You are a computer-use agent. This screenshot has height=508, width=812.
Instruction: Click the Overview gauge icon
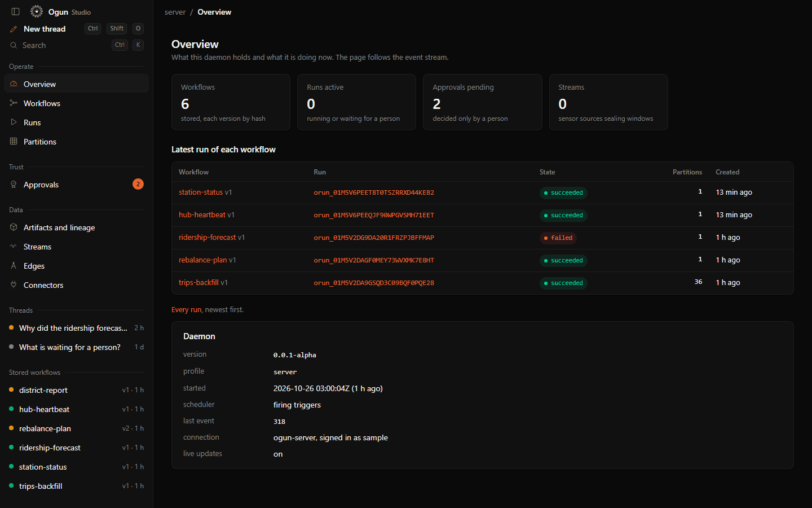(x=14, y=84)
